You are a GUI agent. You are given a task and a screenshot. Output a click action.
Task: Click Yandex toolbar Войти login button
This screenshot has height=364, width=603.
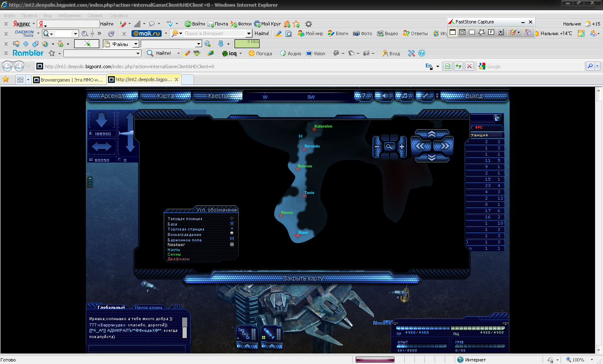pyautogui.click(x=195, y=24)
